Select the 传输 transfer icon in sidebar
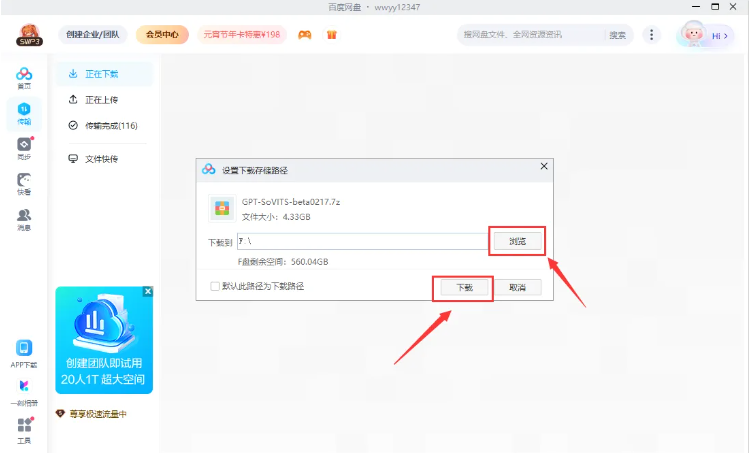 tap(24, 110)
